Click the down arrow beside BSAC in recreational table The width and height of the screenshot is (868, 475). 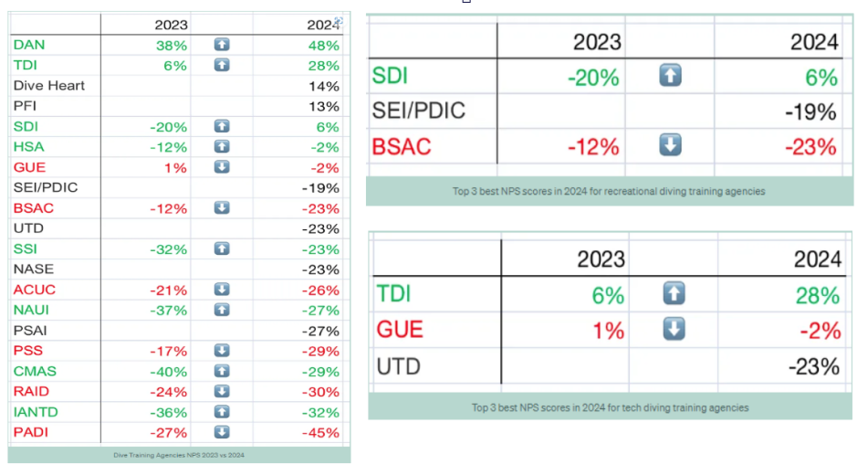coord(670,145)
